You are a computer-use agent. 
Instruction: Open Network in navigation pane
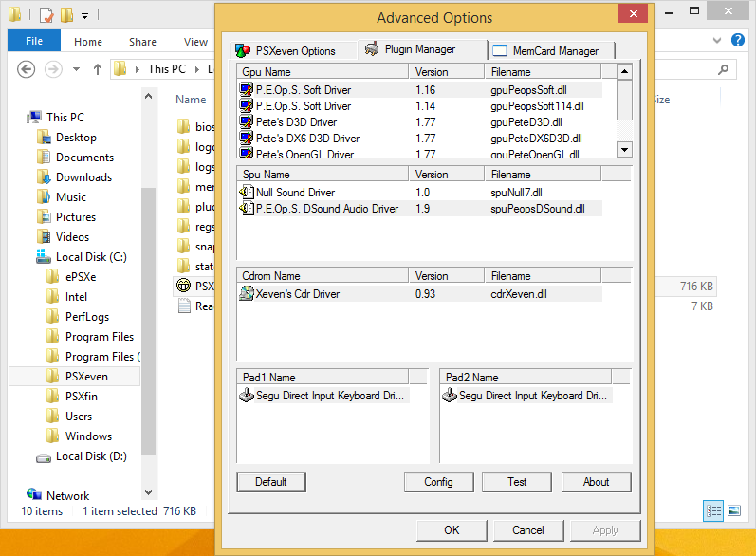(67, 495)
